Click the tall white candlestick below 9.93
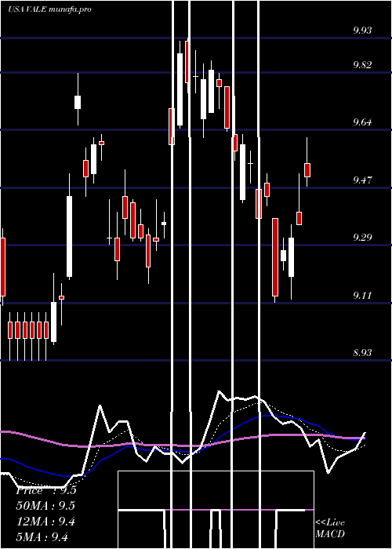This screenshot has height=549, width=392. coord(180,89)
